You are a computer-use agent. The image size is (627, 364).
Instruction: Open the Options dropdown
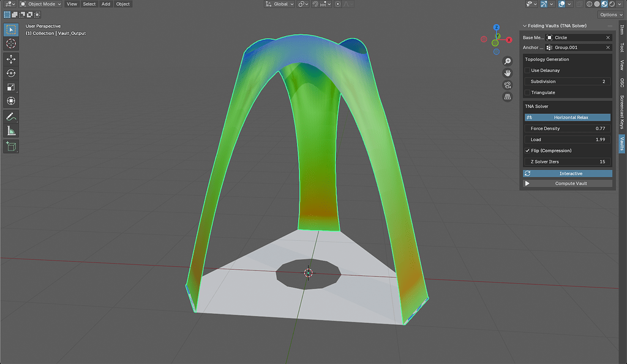(612, 15)
